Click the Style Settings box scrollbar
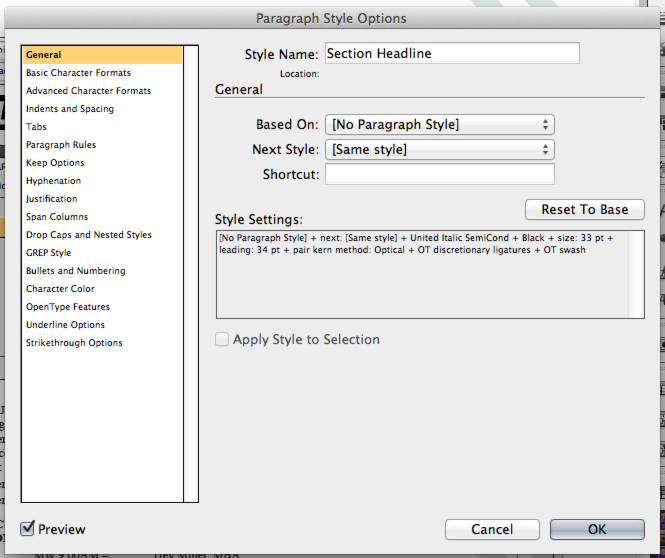665x558 pixels. pos(636,274)
